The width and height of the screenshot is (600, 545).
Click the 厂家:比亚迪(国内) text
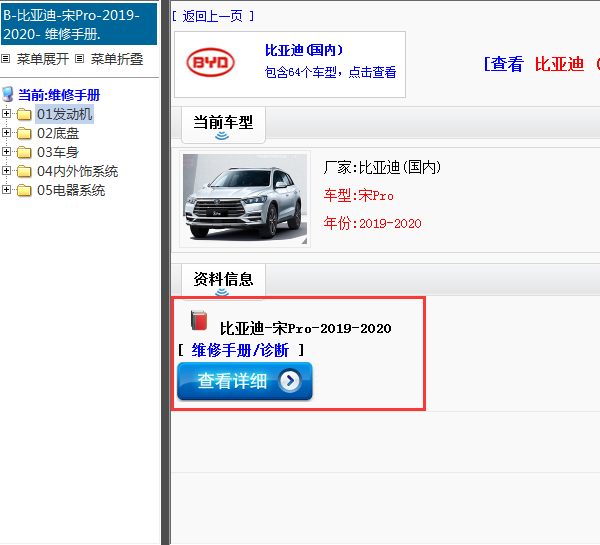coord(382,167)
